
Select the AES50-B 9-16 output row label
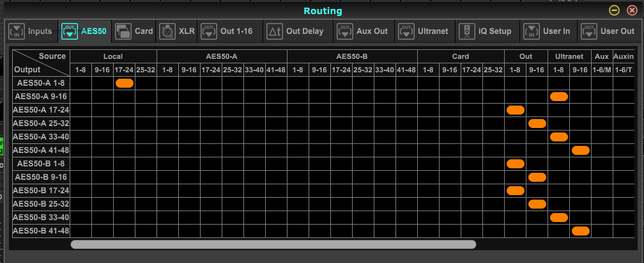click(41, 177)
